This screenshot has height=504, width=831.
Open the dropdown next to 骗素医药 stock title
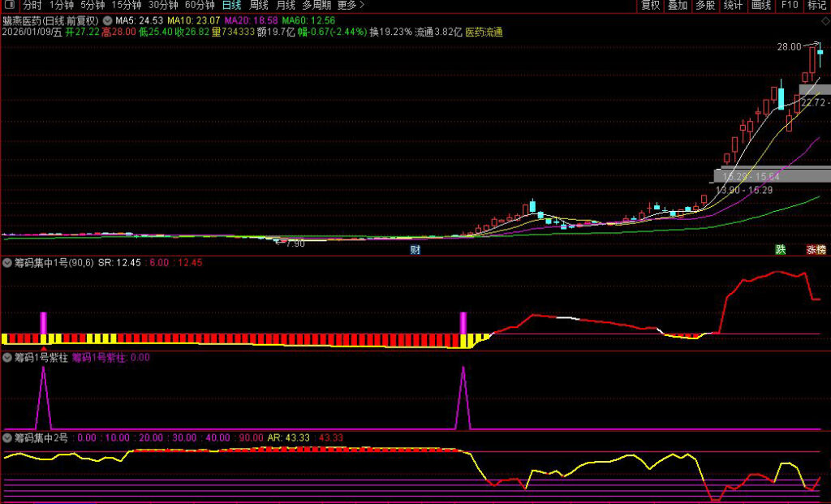point(107,20)
